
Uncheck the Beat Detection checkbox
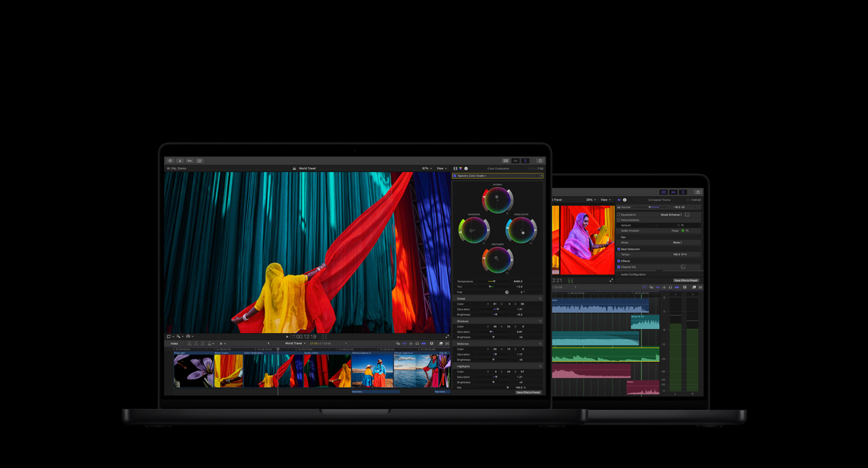(619, 249)
